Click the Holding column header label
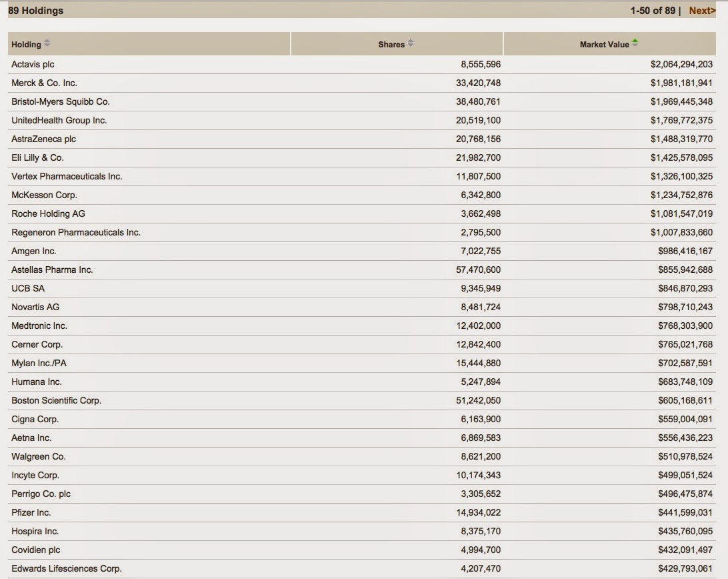This screenshot has height=579, width=728. 26,45
